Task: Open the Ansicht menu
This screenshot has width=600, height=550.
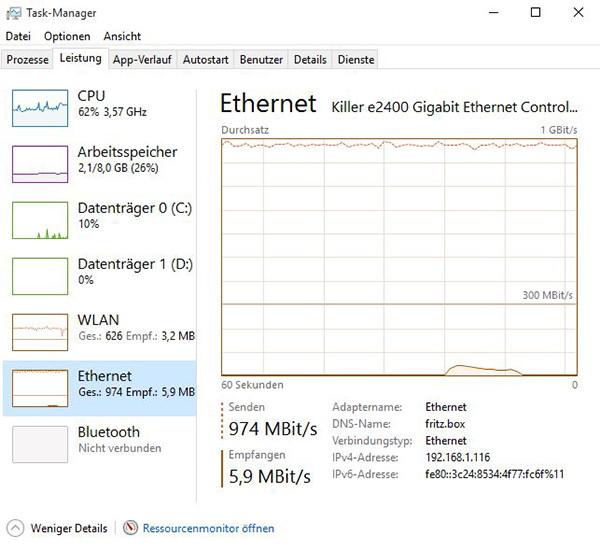Action: click(122, 36)
